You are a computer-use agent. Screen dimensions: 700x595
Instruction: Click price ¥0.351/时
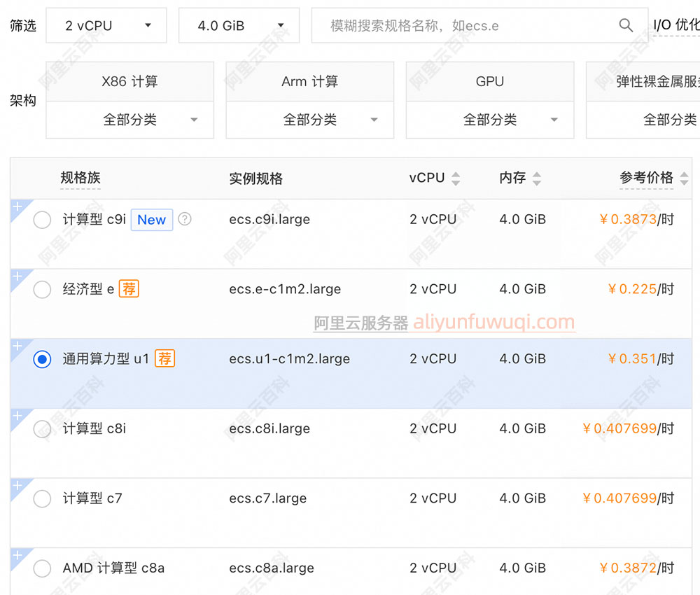[x=641, y=358]
